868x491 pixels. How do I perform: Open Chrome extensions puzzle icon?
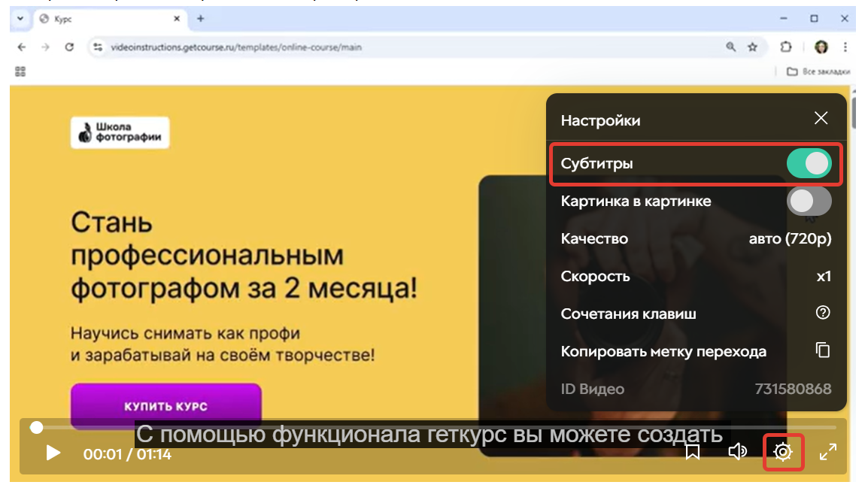pyautogui.click(x=785, y=47)
